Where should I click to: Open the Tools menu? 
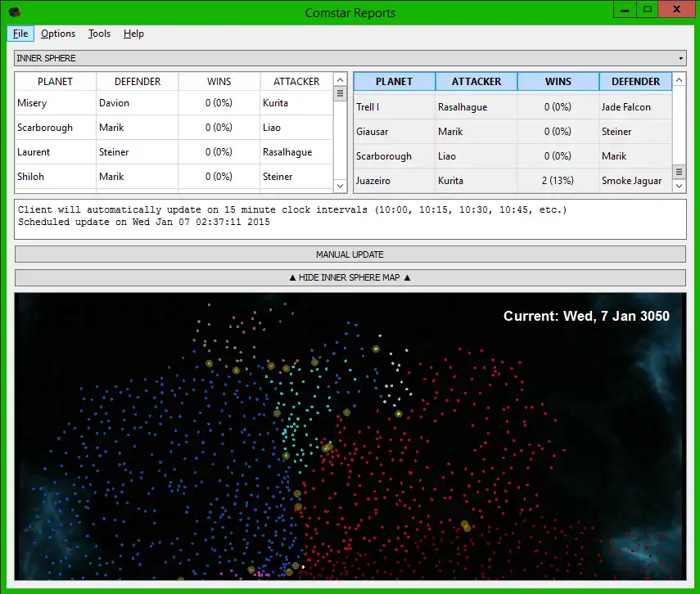pyautogui.click(x=99, y=34)
